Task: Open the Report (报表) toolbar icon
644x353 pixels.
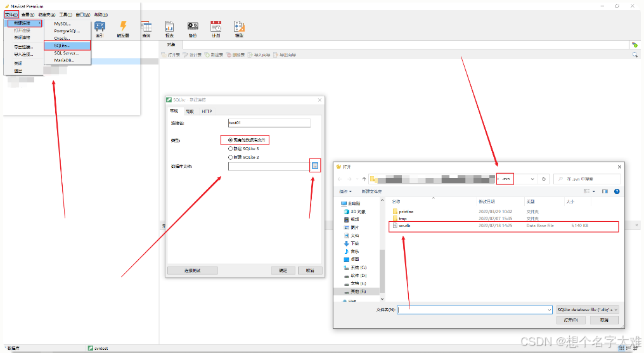Action: [x=170, y=29]
